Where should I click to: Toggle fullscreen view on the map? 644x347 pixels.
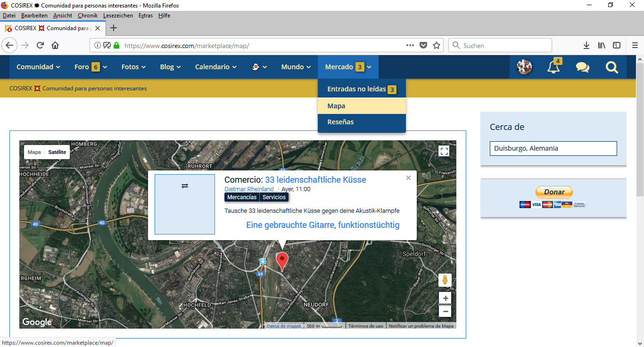tap(444, 151)
